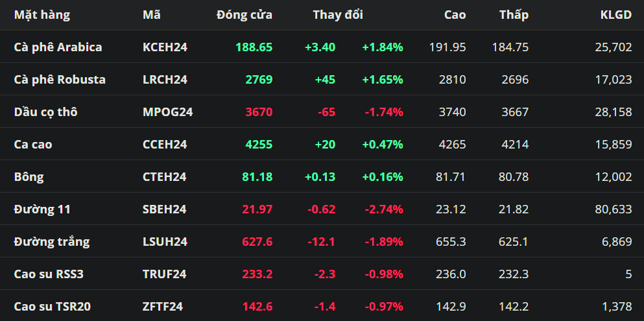Click the Đường trắng commodity name
This screenshot has height=321, width=644.
tap(52, 241)
